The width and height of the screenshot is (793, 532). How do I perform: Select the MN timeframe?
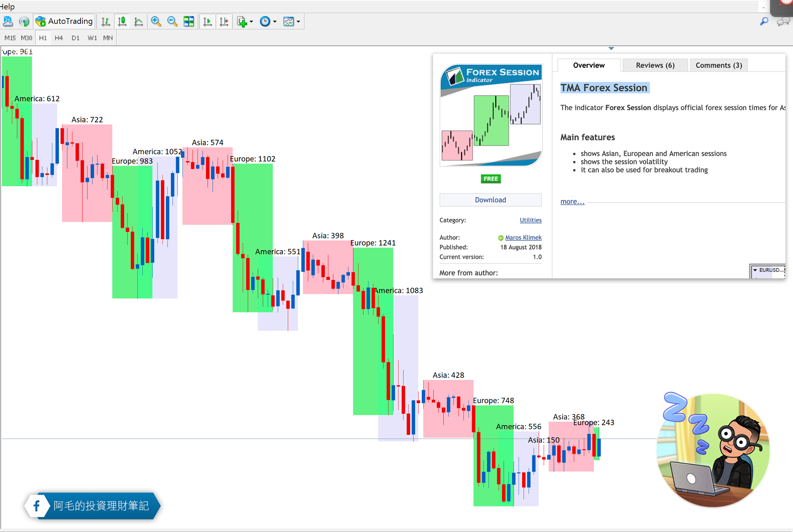(108, 38)
